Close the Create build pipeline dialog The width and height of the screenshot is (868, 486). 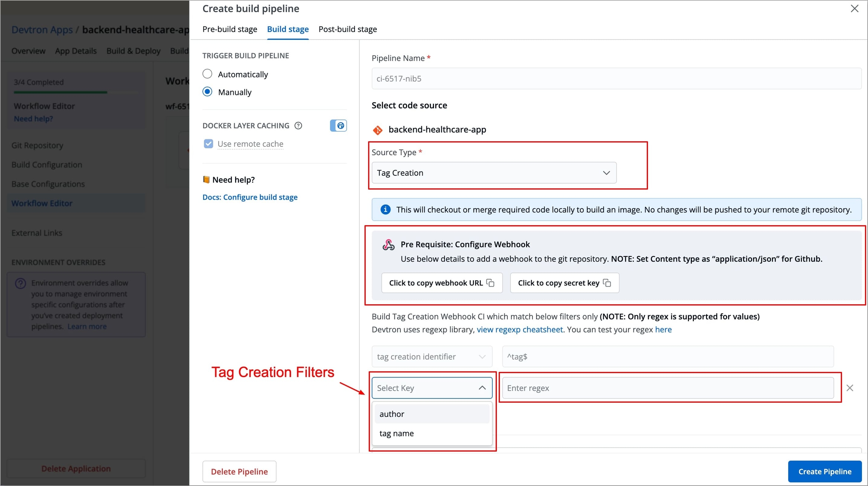pos(854,9)
